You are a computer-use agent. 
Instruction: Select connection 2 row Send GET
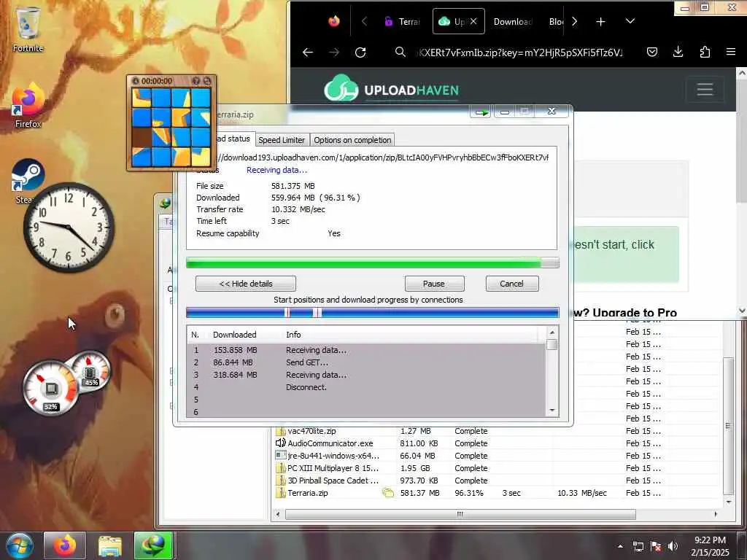click(x=366, y=362)
